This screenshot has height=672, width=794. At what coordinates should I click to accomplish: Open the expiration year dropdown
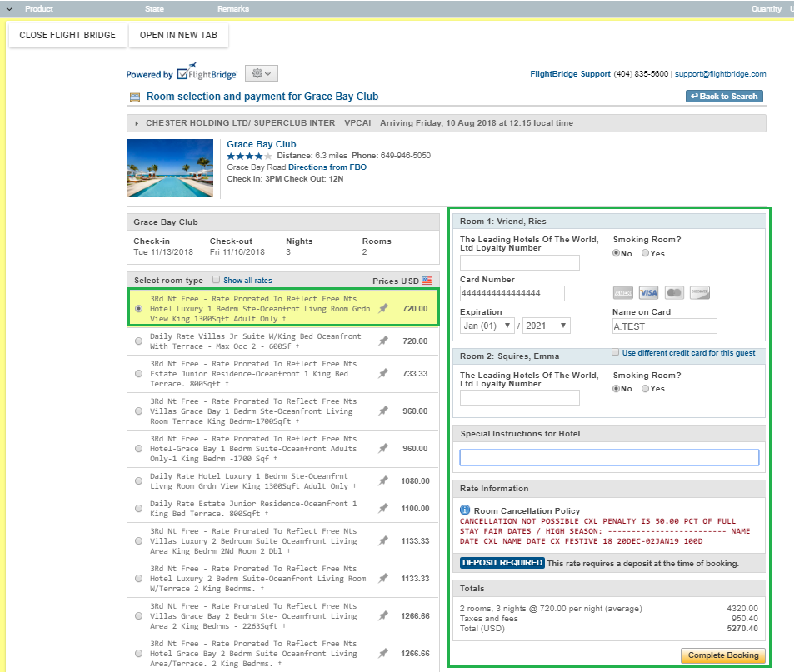tap(547, 326)
